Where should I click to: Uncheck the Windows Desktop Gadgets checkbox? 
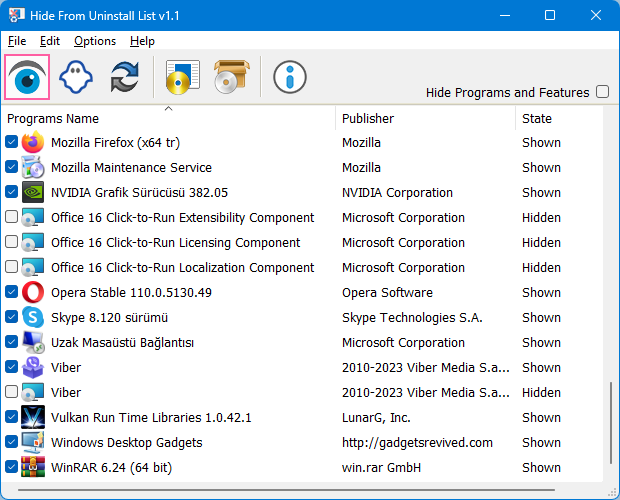coord(11,442)
